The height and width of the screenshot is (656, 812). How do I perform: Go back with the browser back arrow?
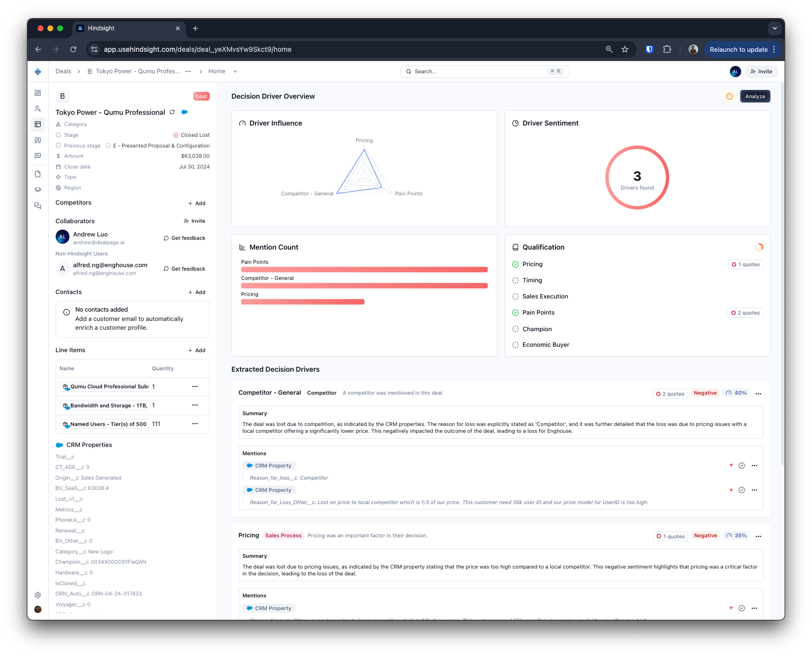(38, 49)
